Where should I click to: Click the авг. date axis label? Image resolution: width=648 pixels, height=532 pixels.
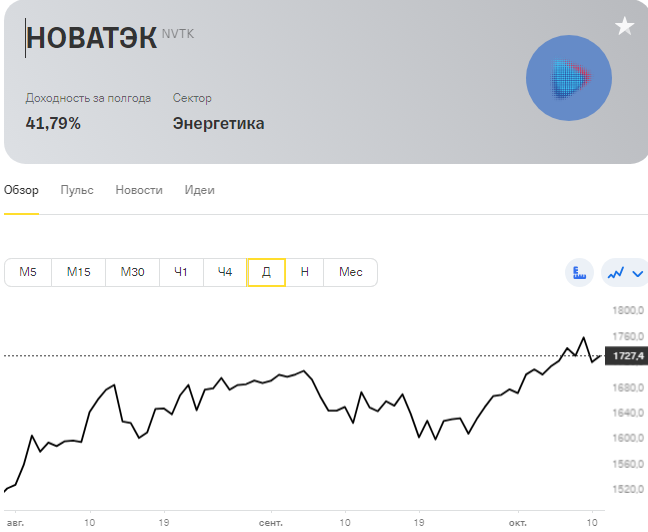(15, 523)
